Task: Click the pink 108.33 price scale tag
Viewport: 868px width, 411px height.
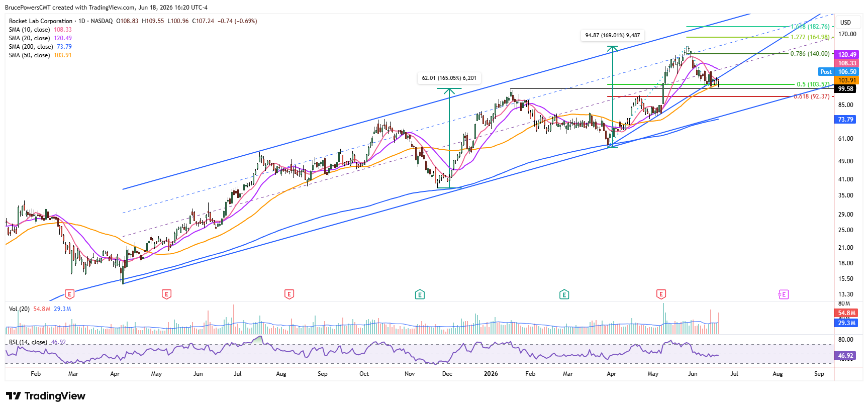Action: tap(847, 63)
